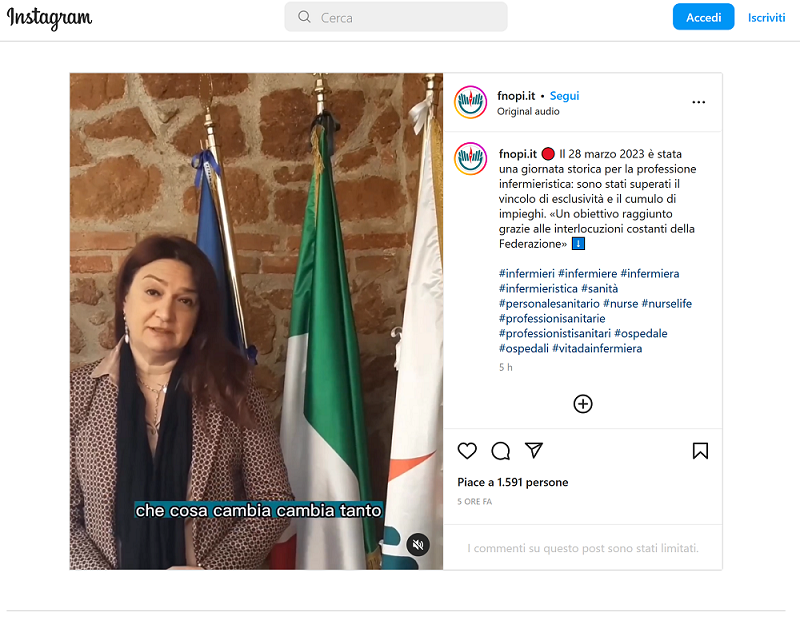Click the fnopi.it username in caption
Image resolution: width=800 pixels, height=632 pixels.
pos(517,154)
